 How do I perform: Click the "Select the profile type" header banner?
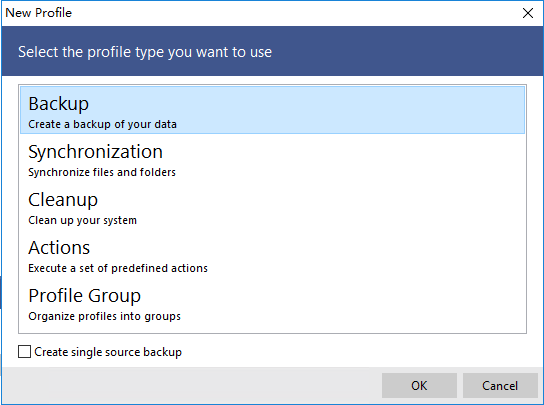[x=272, y=51]
